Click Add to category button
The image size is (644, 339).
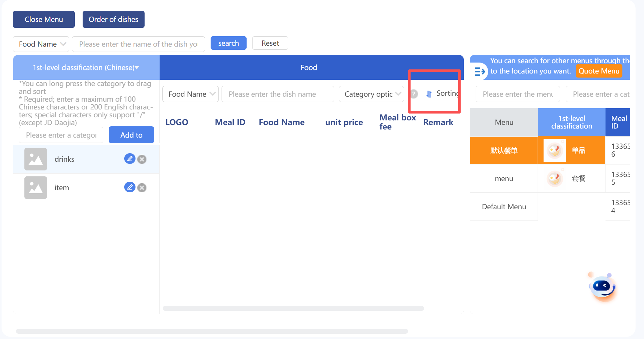click(x=131, y=135)
